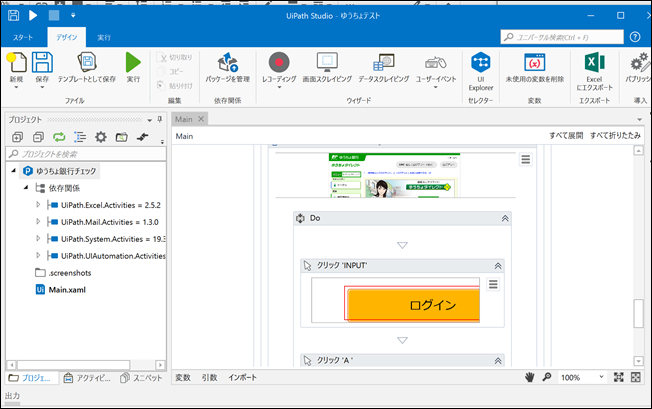Click the save icon in the title bar
The height and width of the screenshot is (409, 652).
click(x=13, y=15)
